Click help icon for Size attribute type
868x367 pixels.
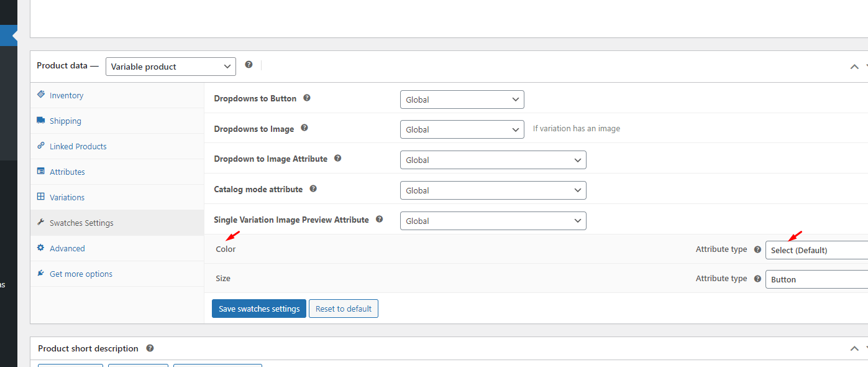[x=757, y=279]
